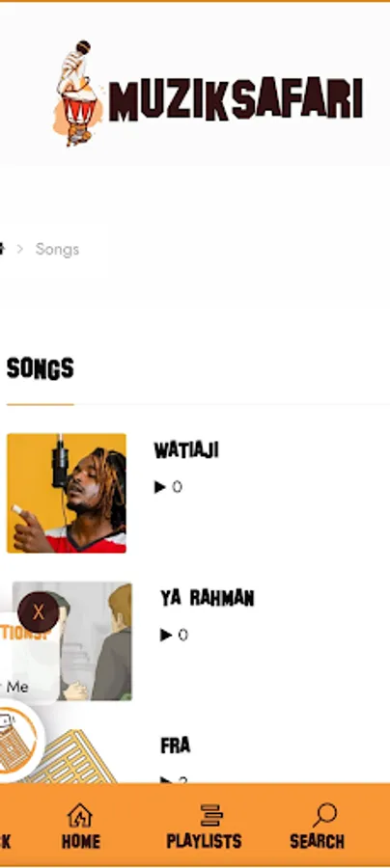Expand the breadcrumb chevron arrow

20,249
